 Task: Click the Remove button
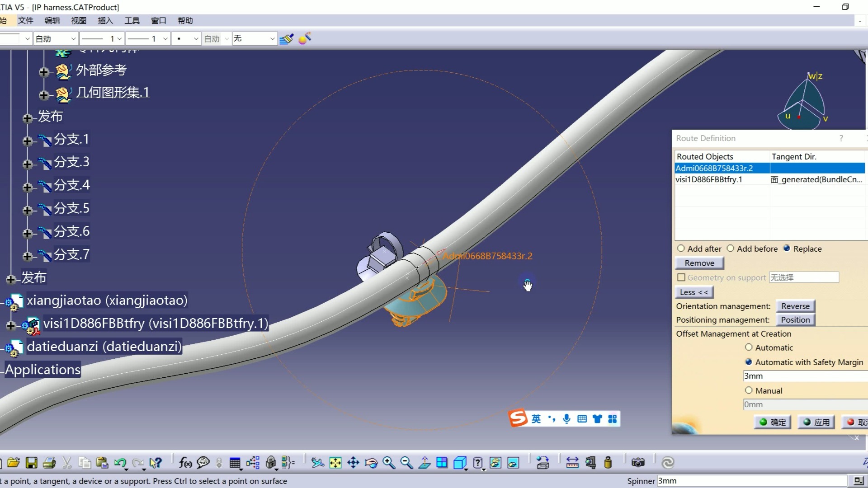[x=699, y=263]
